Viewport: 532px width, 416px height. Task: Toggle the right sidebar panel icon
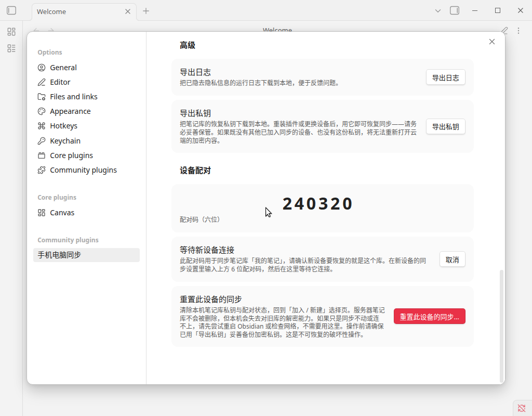(x=455, y=10)
